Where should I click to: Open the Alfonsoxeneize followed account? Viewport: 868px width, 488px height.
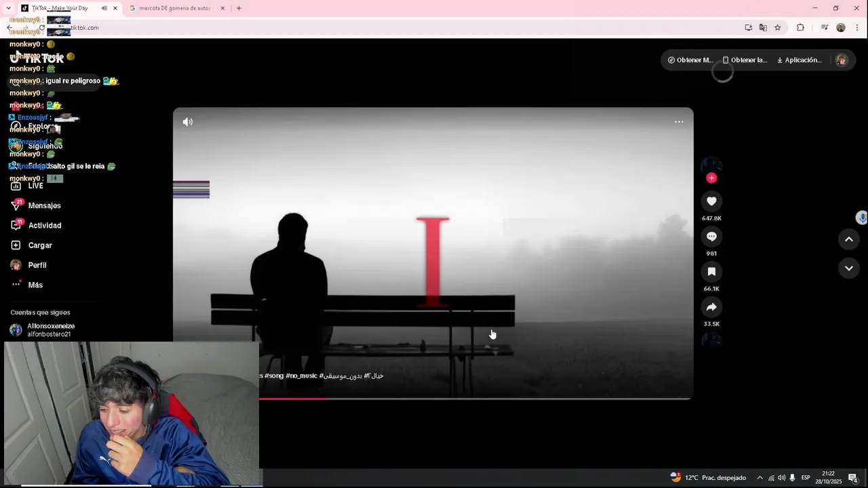point(42,330)
